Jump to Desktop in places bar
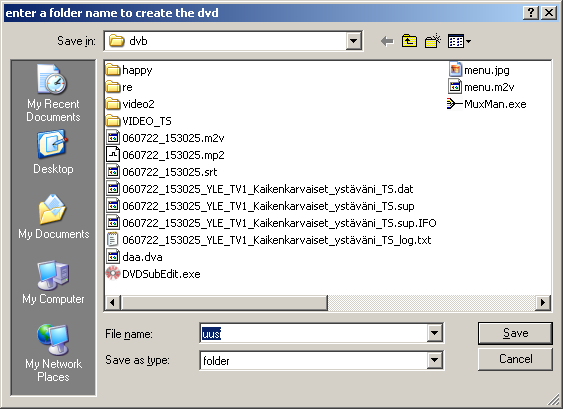This screenshot has height=409, width=563. 53,152
